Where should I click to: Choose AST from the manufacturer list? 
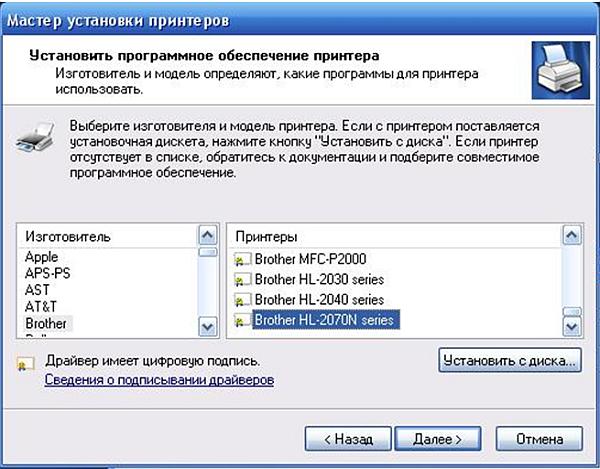pos(39,290)
